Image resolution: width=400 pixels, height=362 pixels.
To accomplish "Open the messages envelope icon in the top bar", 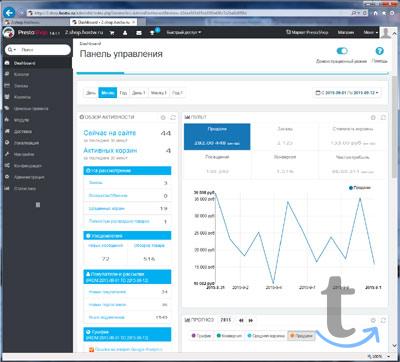I will pyautogui.click(x=139, y=33).
